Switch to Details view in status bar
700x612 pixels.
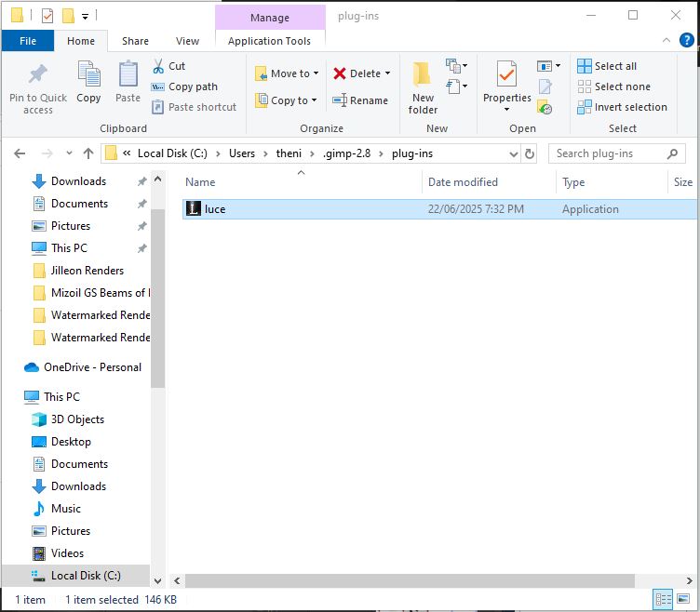pos(664,600)
